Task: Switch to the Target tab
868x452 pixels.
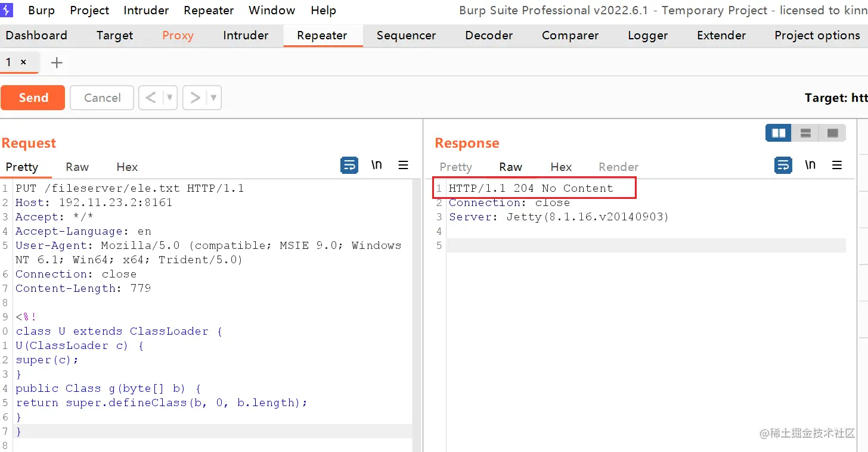Action: coord(115,35)
